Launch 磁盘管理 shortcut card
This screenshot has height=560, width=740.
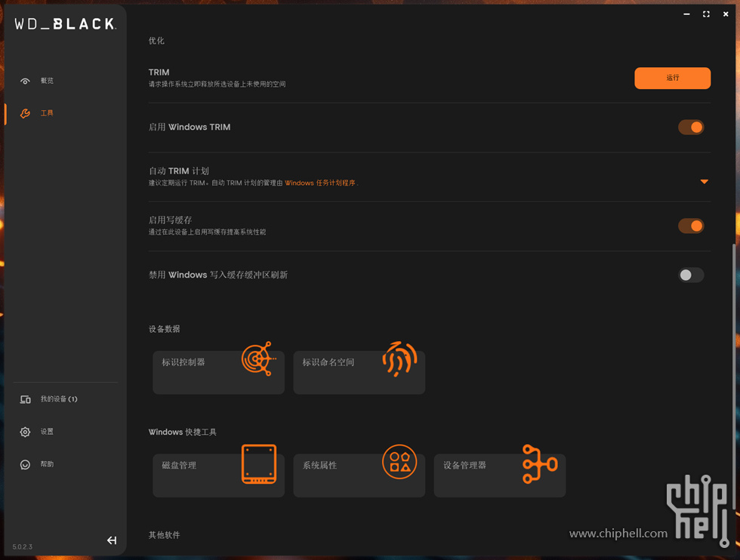click(218, 475)
